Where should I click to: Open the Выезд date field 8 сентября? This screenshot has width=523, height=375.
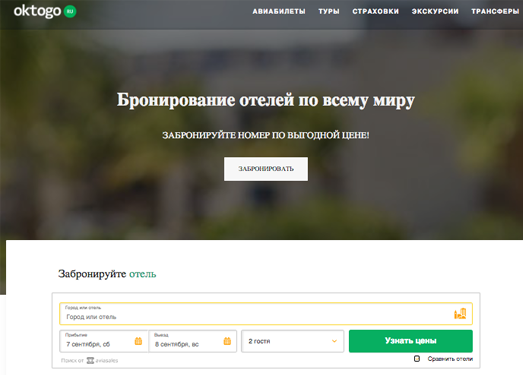(x=192, y=341)
